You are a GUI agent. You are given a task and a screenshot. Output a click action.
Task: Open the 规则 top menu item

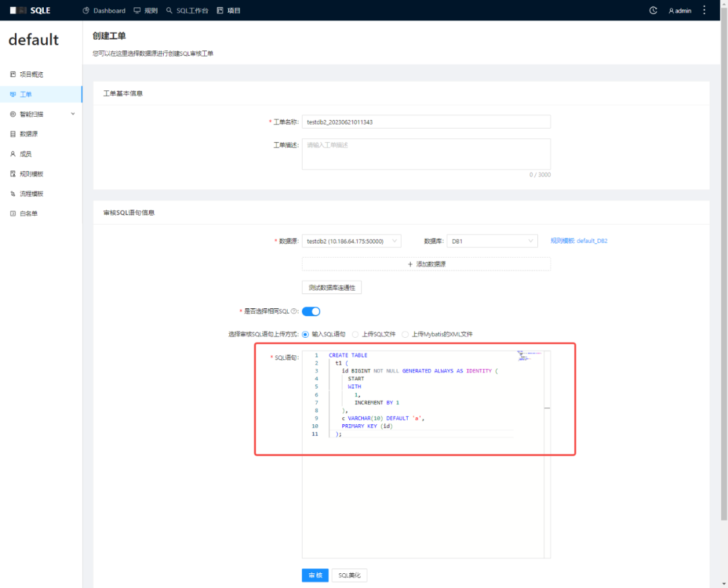(x=146, y=10)
